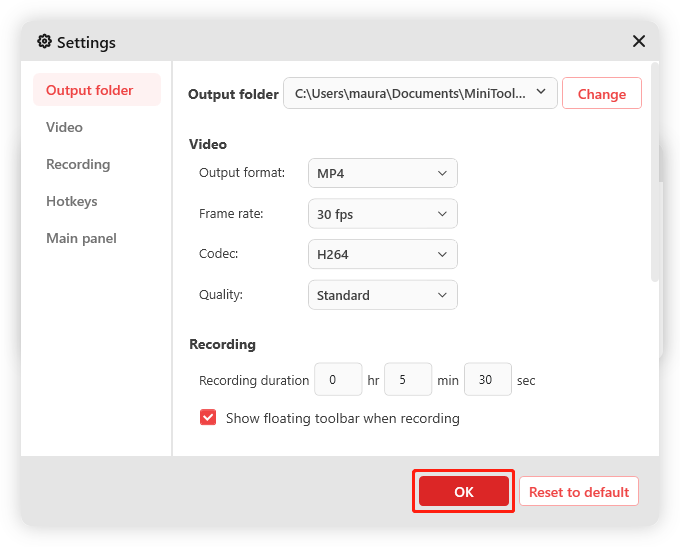
Task: Click the seconds duration field
Action: click(x=488, y=380)
